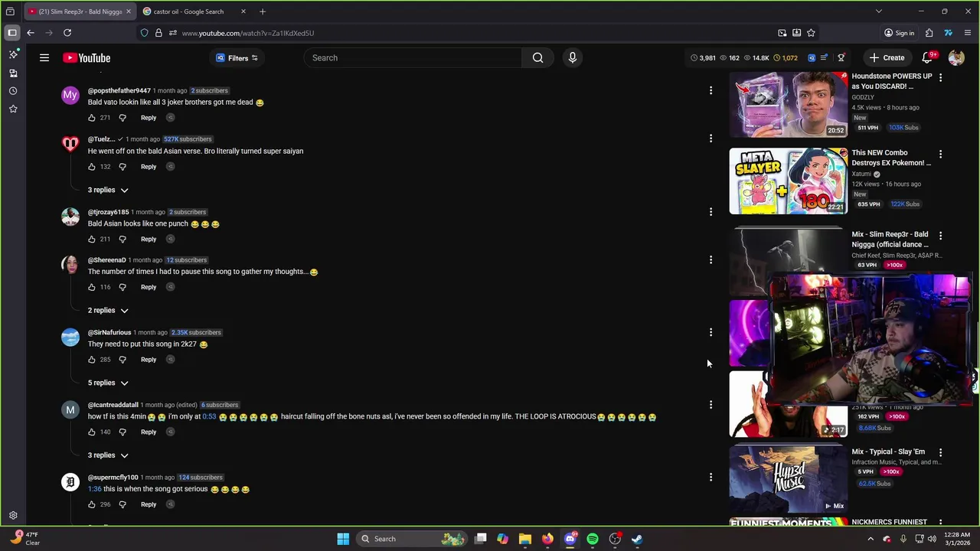This screenshot has width=980, height=551.
Task: Open sidebar history clock icon
Action: [13, 91]
